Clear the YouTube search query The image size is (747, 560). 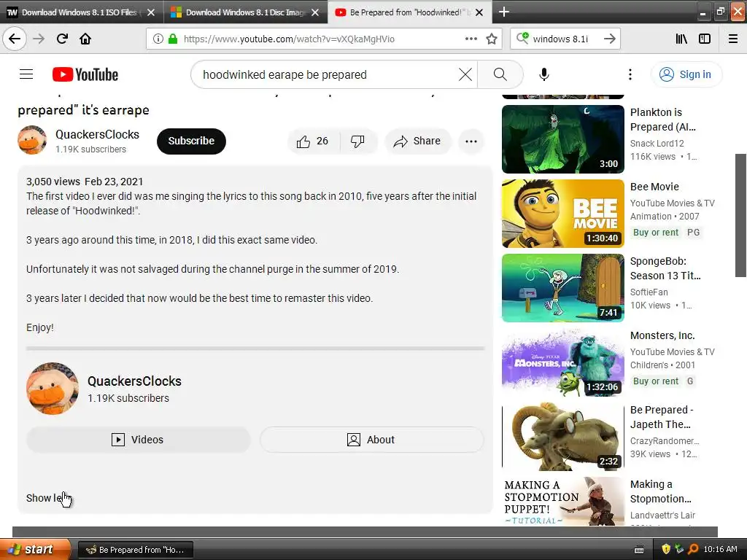click(x=465, y=74)
